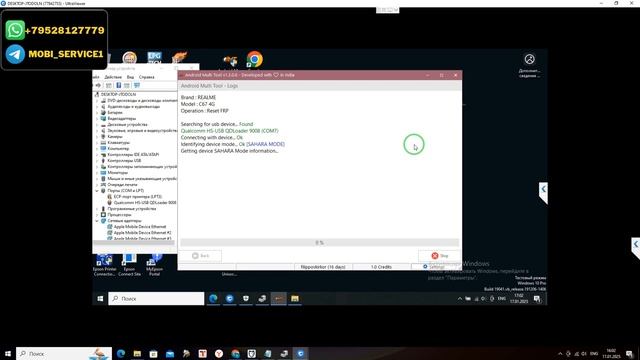Show hidden icons in remote system tray

click(460, 299)
